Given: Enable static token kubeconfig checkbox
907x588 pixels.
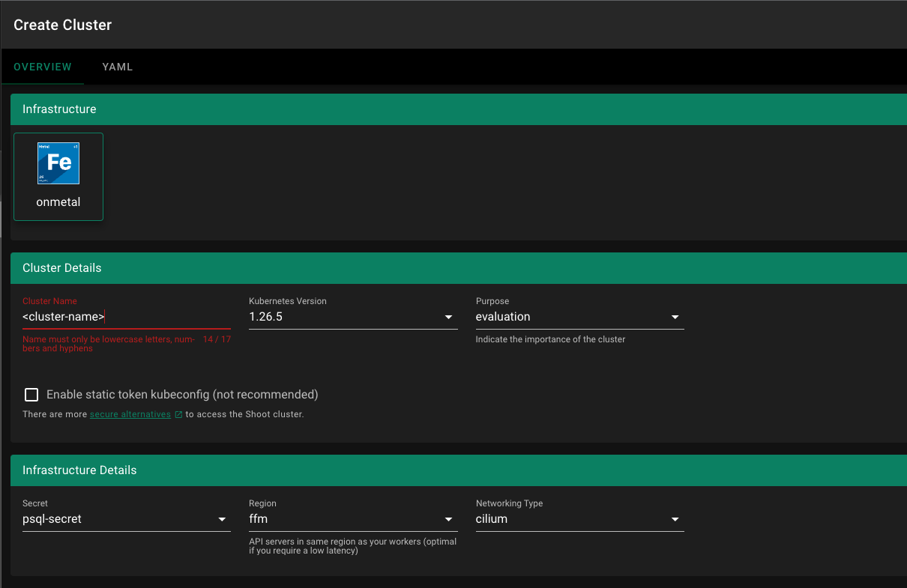Looking at the screenshot, I should pos(31,395).
